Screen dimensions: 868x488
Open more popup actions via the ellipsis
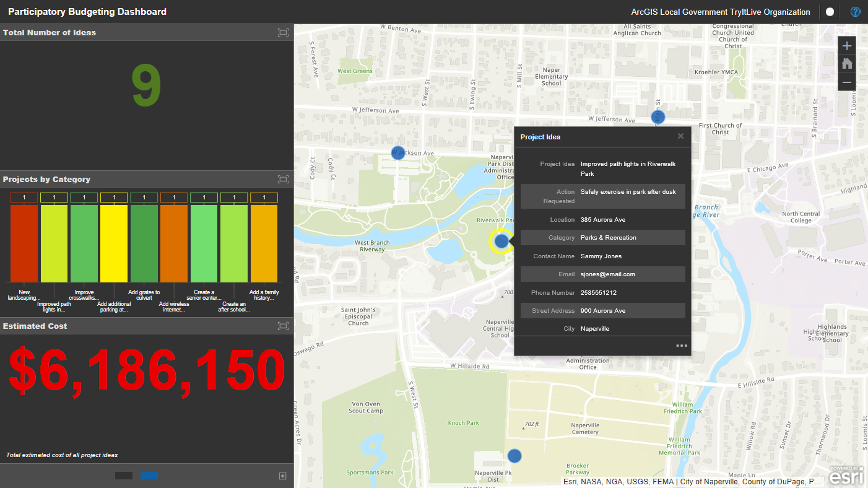click(x=682, y=345)
